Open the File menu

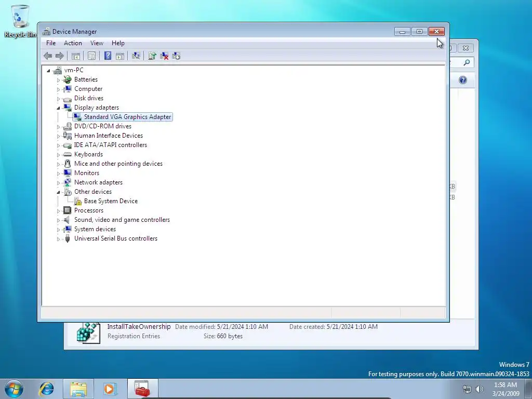(x=51, y=43)
